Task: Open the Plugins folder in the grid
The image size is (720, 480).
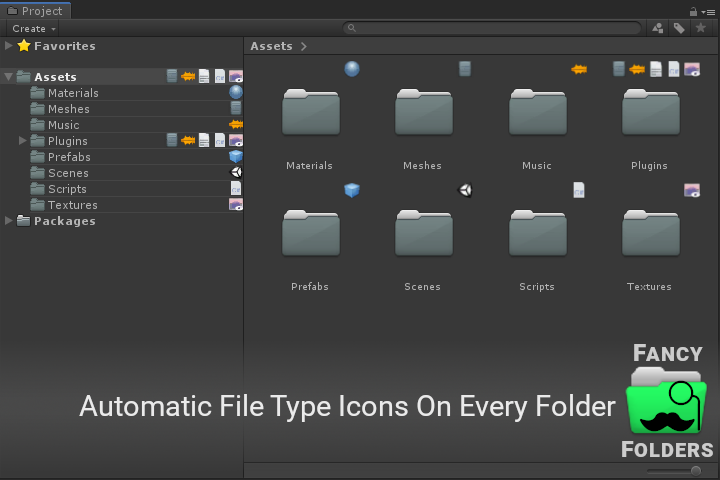Action: [651, 113]
